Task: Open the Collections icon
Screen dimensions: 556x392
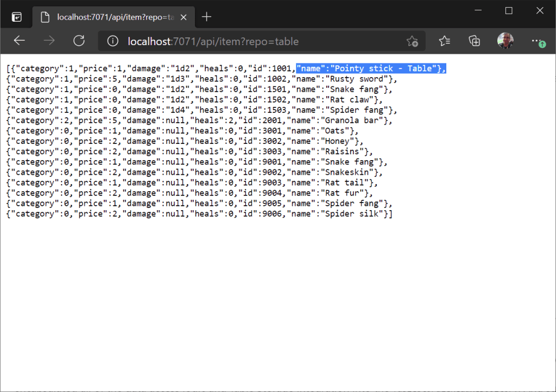Action: point(475,41)
